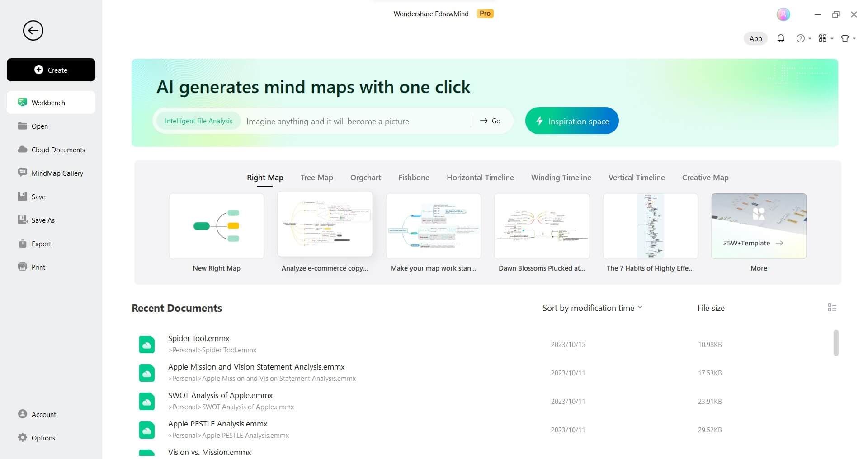Open MindMap Gallery

(x=51, y=173)
